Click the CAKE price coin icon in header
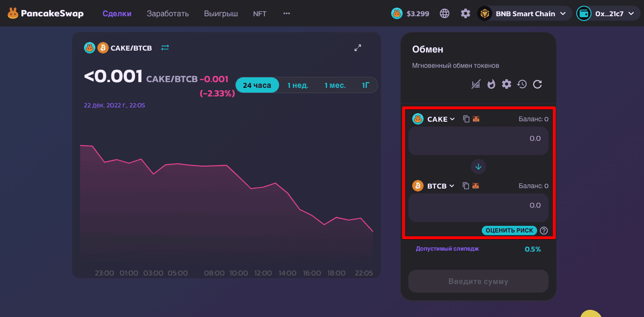This screenshot has height=317, width=644. [x=397, y=13]
